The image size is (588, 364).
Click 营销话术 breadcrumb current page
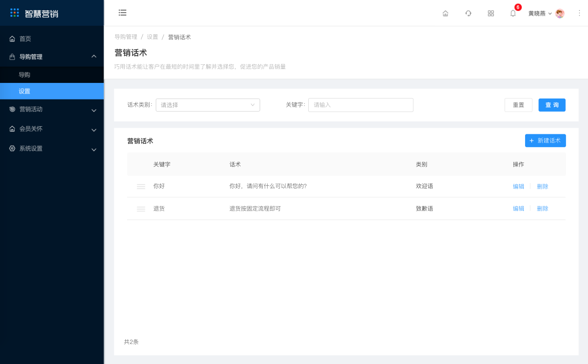180,37
